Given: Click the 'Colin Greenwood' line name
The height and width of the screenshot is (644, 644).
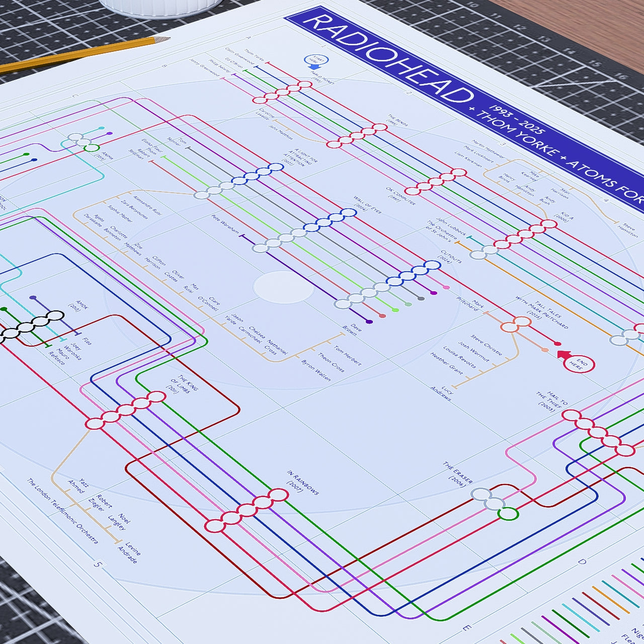Looking at the screenshot, I should [x=240, y=56].
